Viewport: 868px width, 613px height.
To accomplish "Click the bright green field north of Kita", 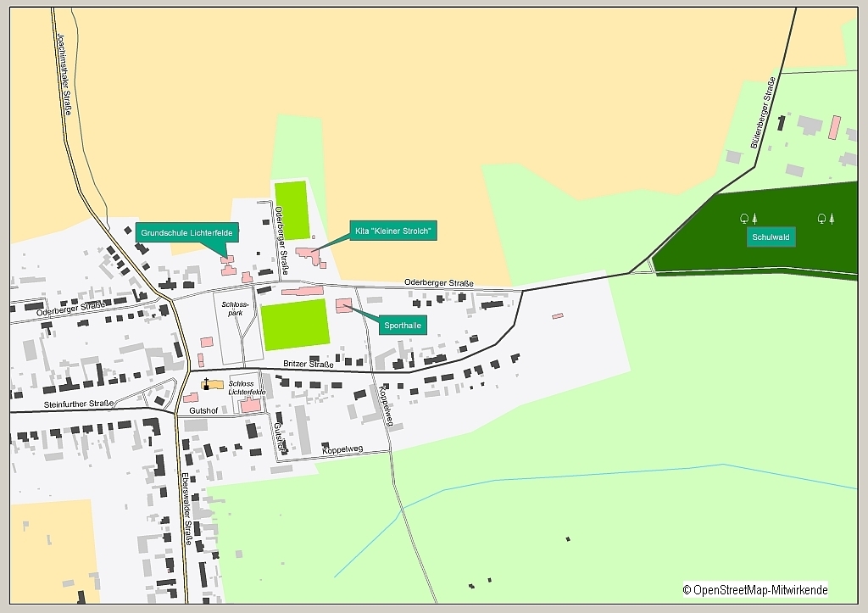I will [292, 210].
